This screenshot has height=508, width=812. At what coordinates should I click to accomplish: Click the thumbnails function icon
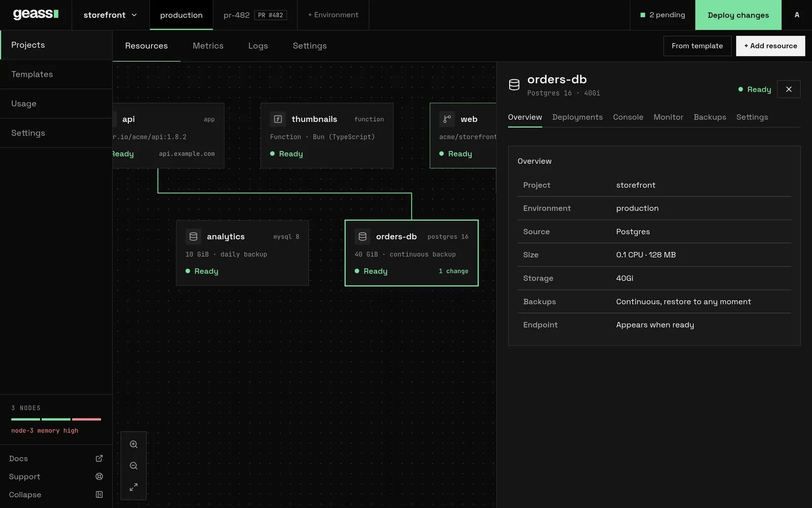278,119
